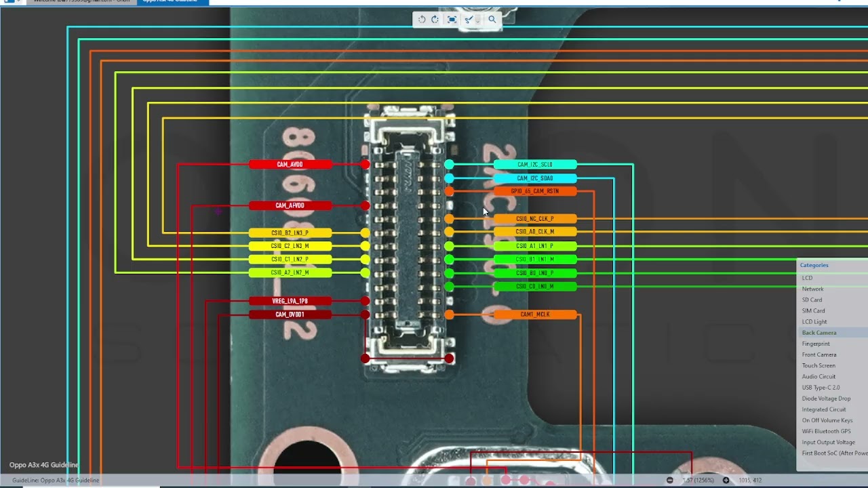Click the CAM_I2C_SCL0 signal label
This screenshot has height=488, width=868.
tap(535, 165)
